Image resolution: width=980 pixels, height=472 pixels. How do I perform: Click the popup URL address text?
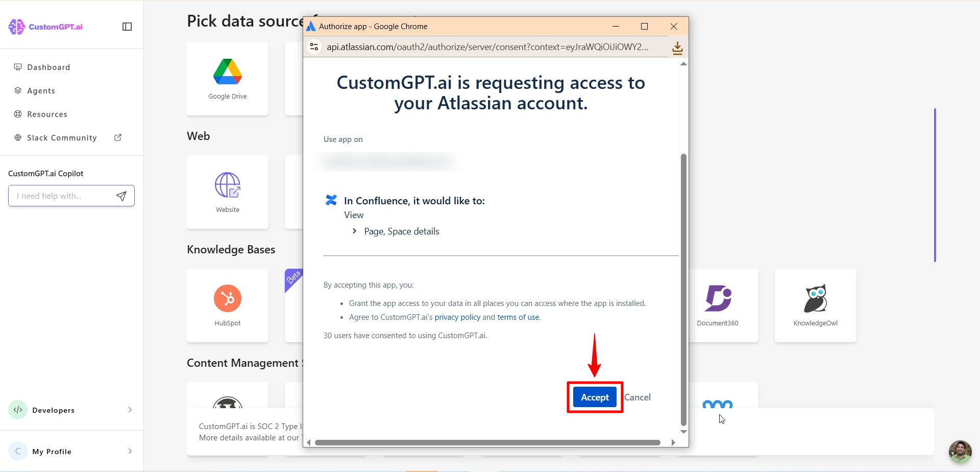[x=487, y=47]
